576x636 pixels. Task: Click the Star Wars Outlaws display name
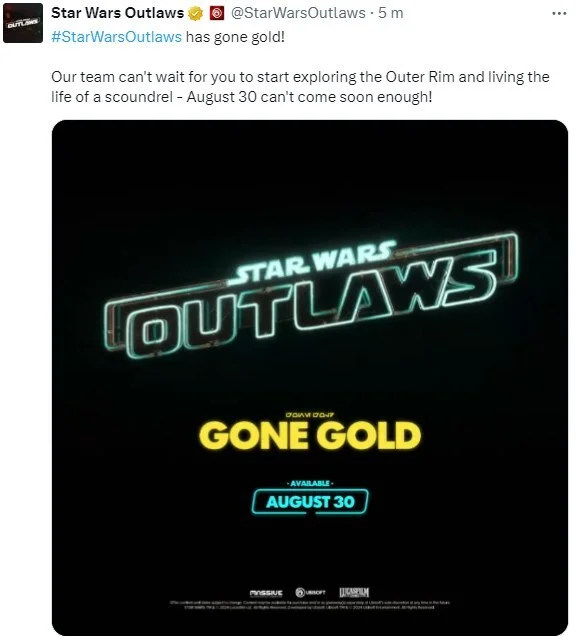[x=118, y=13]
